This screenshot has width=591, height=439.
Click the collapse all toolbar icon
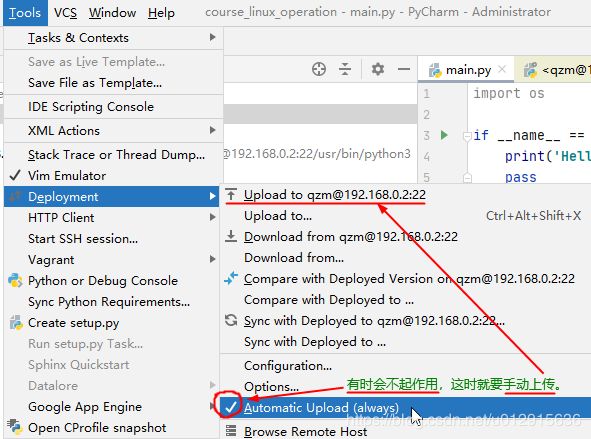click(x=344, y=69)
